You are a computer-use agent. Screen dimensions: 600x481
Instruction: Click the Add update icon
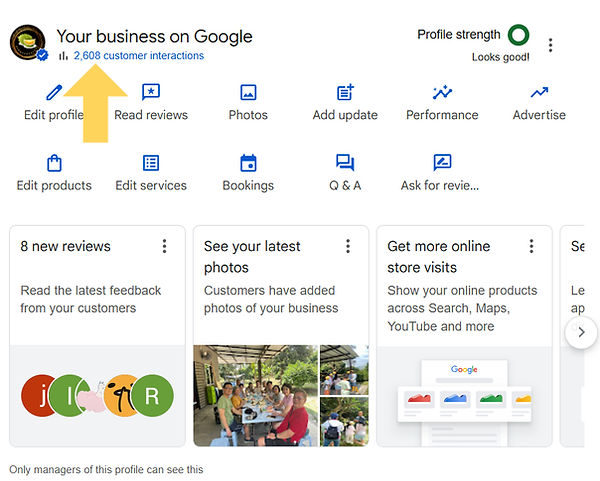[x=345, y=92]
